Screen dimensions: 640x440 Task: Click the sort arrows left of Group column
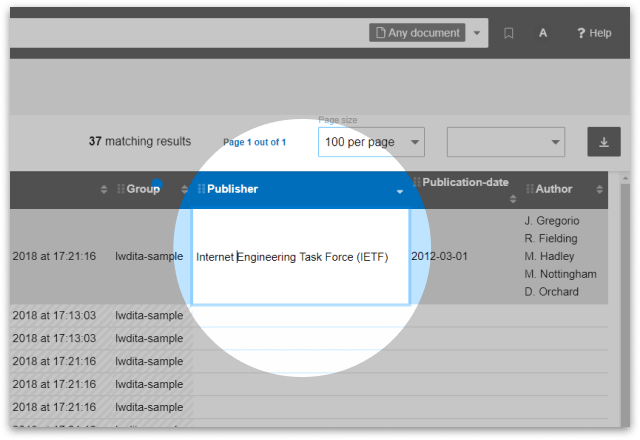[x=105, y=189]
